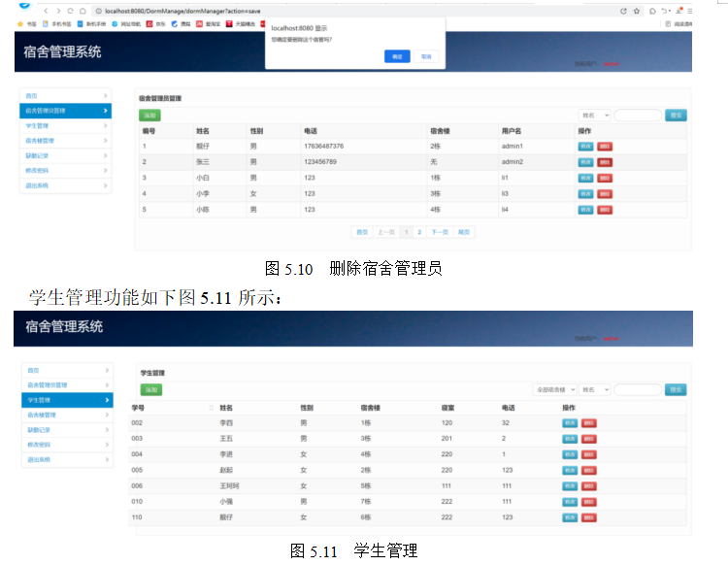This screenshot has height=565, width=728.
Task: Click 删除 button for student 006
Action: pyautogui.click(x=589, y=486)
